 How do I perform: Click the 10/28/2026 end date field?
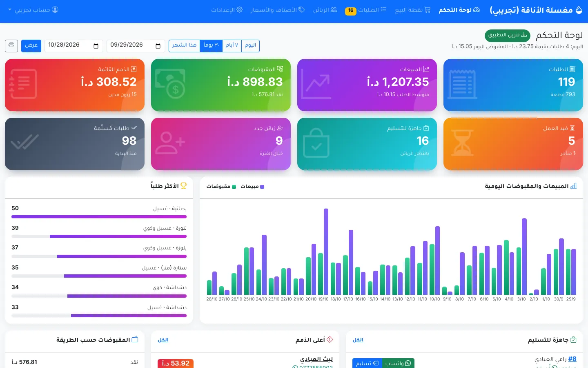point(74,46)
